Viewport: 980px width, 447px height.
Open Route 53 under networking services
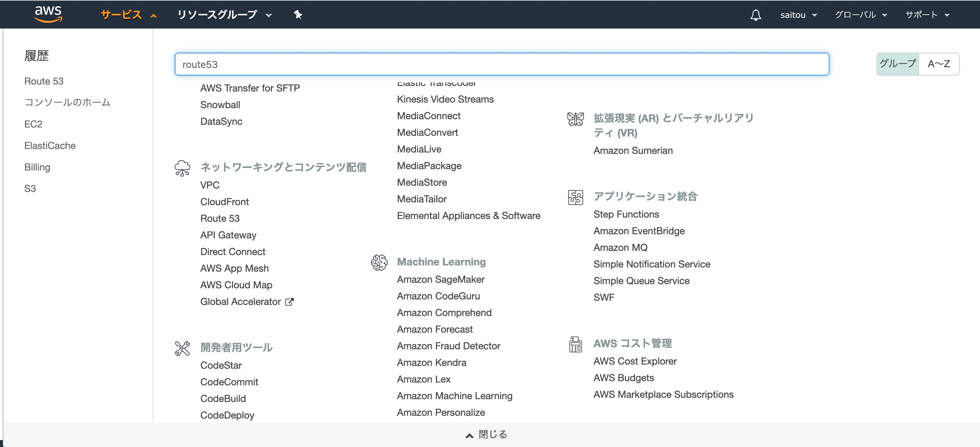(220, 219)
